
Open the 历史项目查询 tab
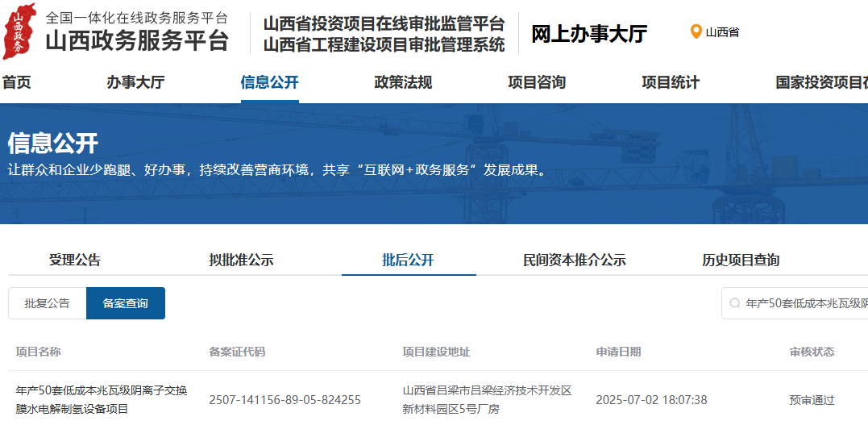(x=741, y=260)
